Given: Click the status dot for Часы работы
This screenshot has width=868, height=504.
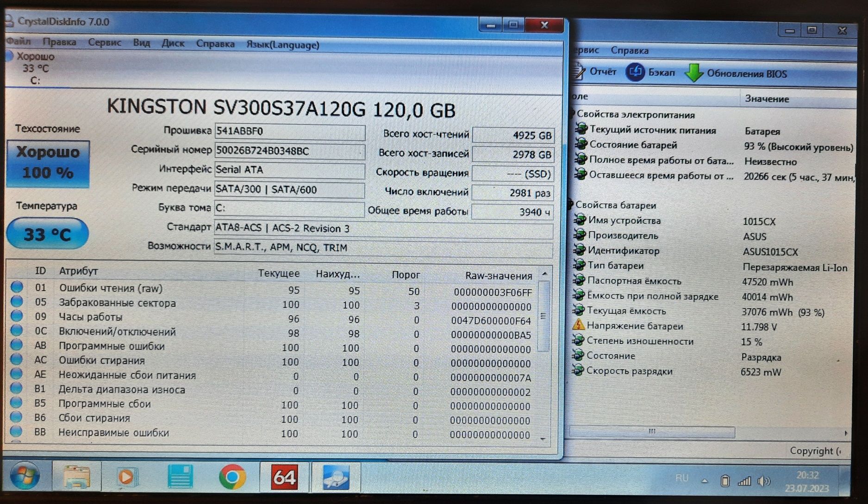Looking at the screenshot, I should (17, 316).
